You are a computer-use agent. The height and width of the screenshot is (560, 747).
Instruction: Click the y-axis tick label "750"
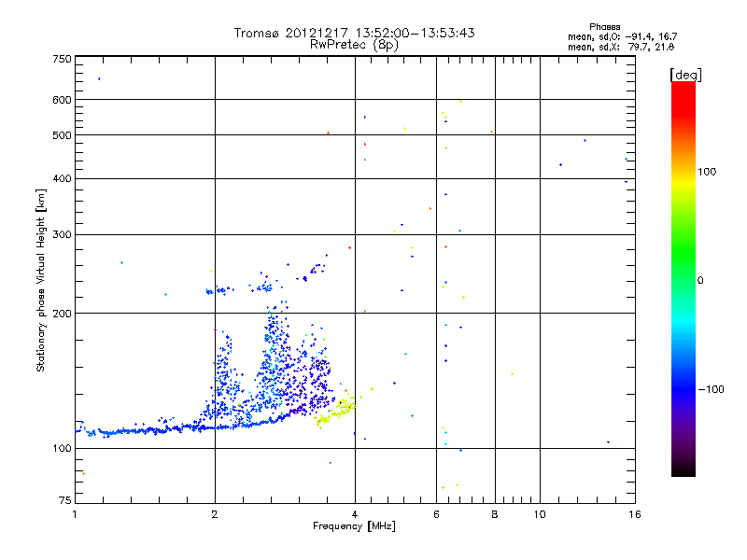coord(63,59)
